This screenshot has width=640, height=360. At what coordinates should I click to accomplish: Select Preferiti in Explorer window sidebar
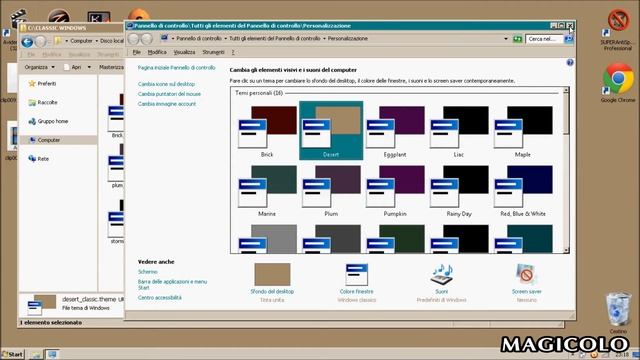(42, 84)
